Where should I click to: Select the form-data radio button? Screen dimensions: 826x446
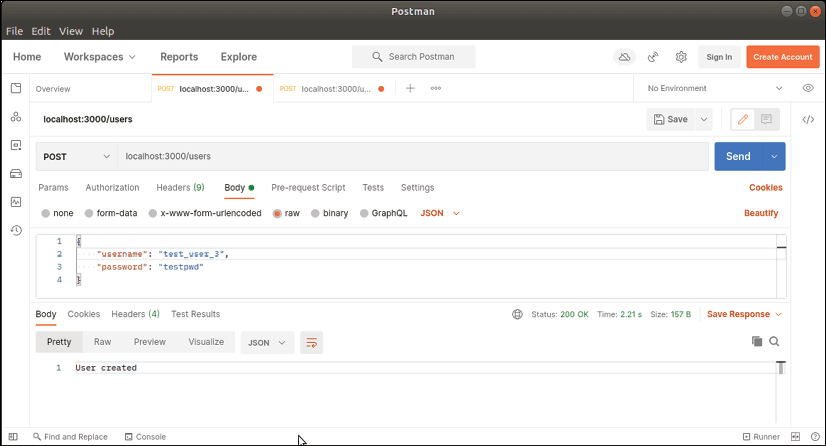[89, 213]
